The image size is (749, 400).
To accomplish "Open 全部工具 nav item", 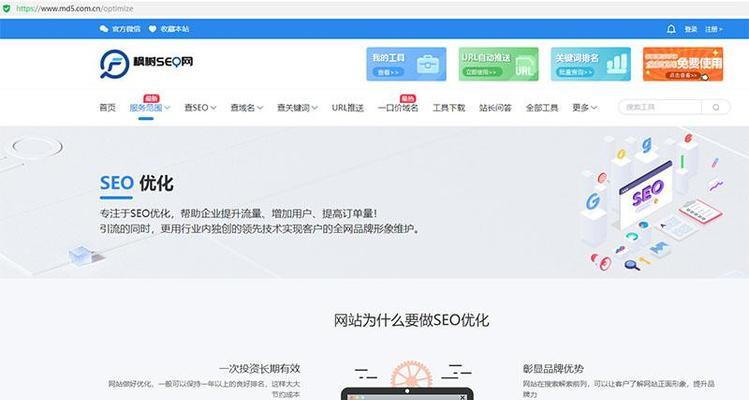I will coord(542,108).
